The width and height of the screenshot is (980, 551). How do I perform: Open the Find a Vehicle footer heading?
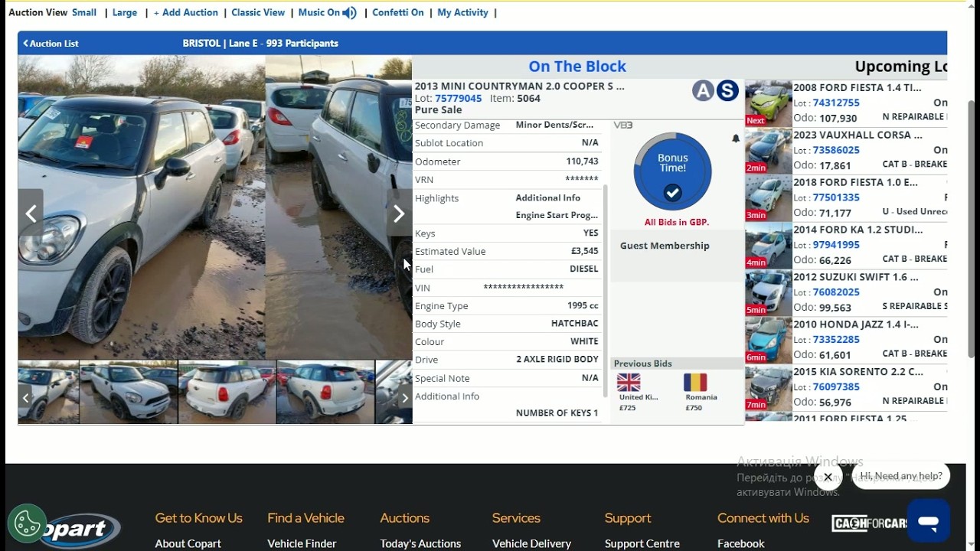(305, 518)
